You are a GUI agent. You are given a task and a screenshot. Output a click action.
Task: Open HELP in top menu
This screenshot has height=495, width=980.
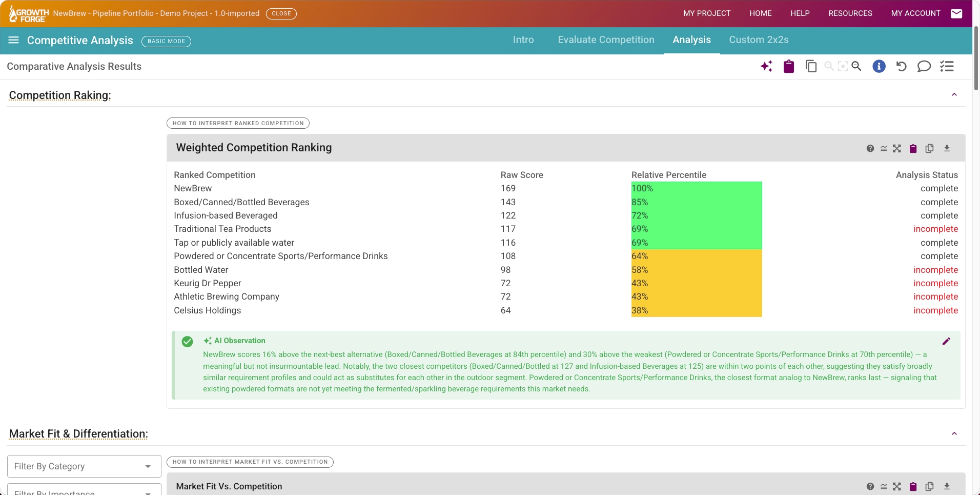coord(800,13)
